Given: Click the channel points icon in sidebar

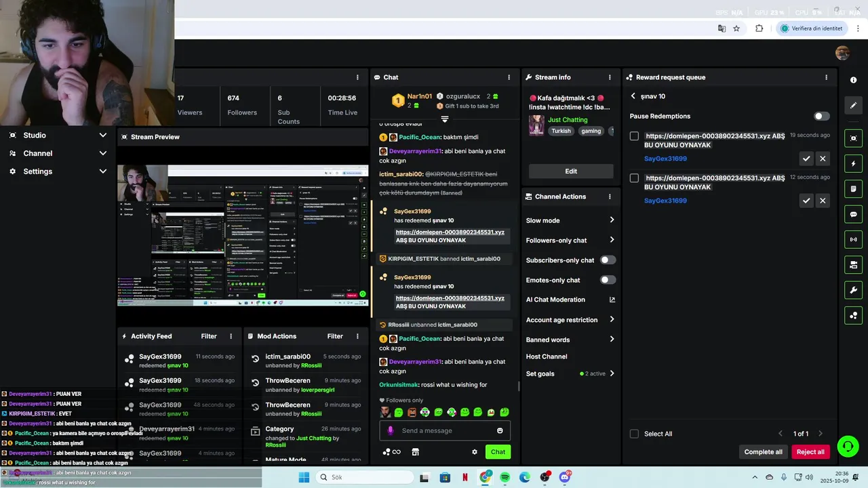Looking at the screenshot, I should point(853,315).
